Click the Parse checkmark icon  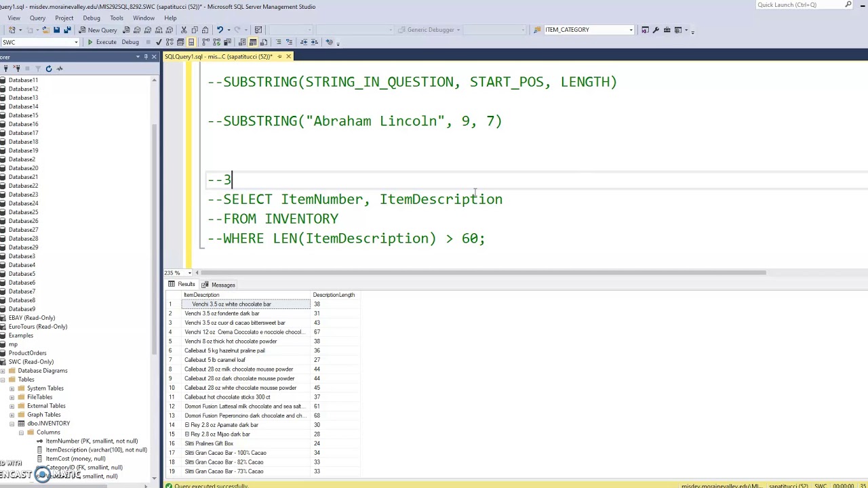pyautogui.click(x=159, y=42)
